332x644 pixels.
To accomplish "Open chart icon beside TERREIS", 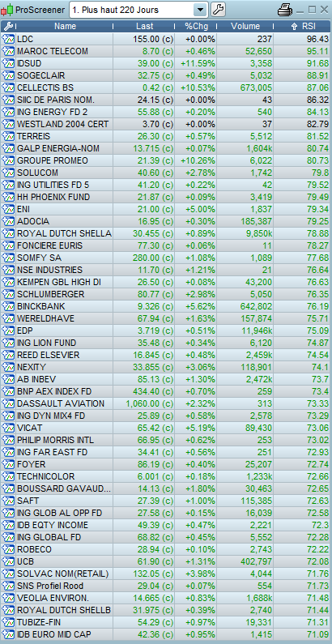I will click(x=8, y=136).
